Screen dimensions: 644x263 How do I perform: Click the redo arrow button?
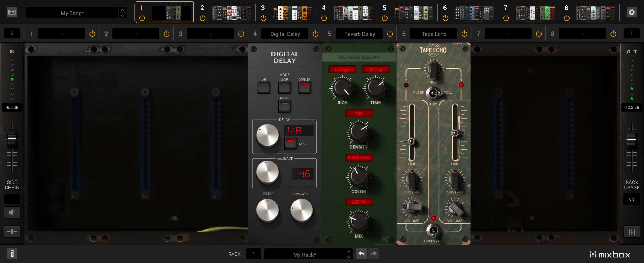(373, 254)
